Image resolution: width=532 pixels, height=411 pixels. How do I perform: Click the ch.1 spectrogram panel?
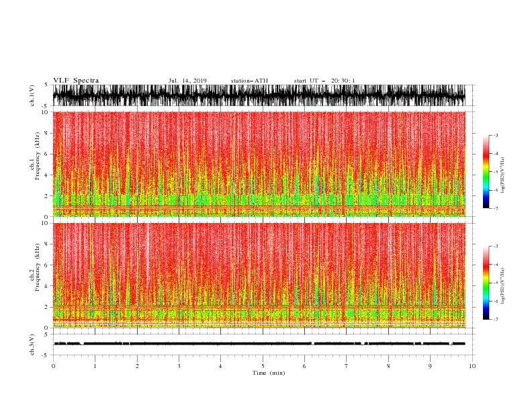[259, 164]
